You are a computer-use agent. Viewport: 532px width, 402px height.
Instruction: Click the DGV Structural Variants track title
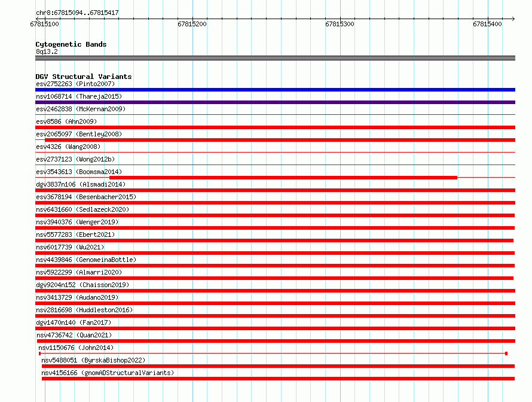click(x=84, y=77)
